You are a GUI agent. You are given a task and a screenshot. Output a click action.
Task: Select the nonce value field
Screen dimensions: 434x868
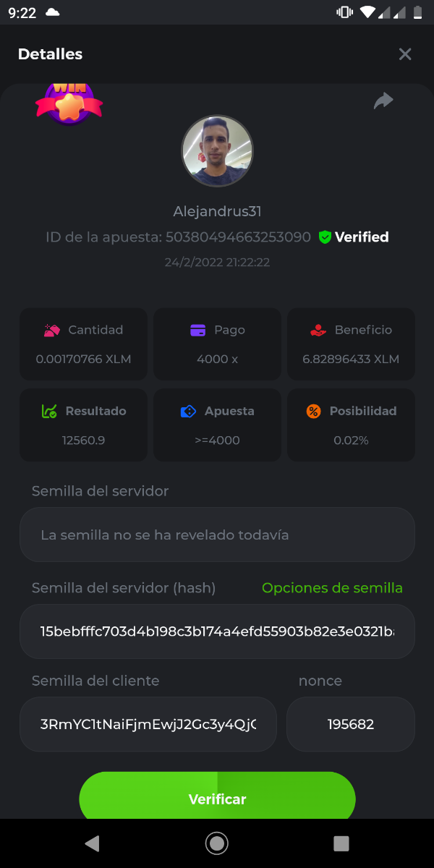click(x=351, y=724)
